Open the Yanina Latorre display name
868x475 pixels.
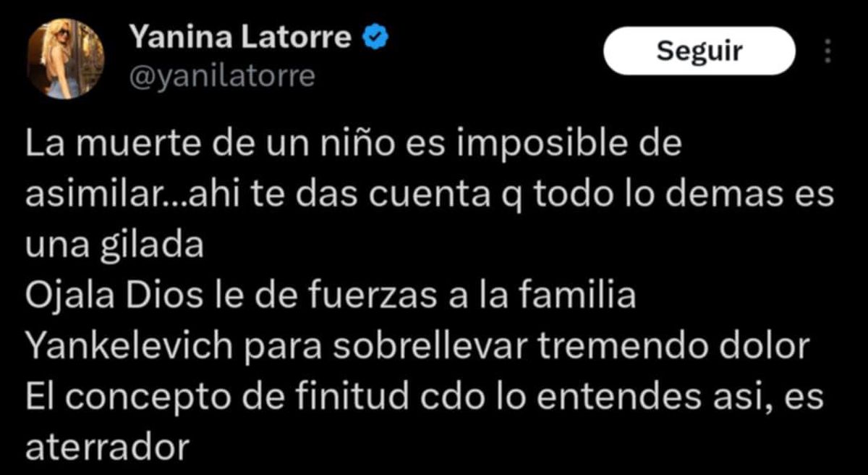coord(241,36)
